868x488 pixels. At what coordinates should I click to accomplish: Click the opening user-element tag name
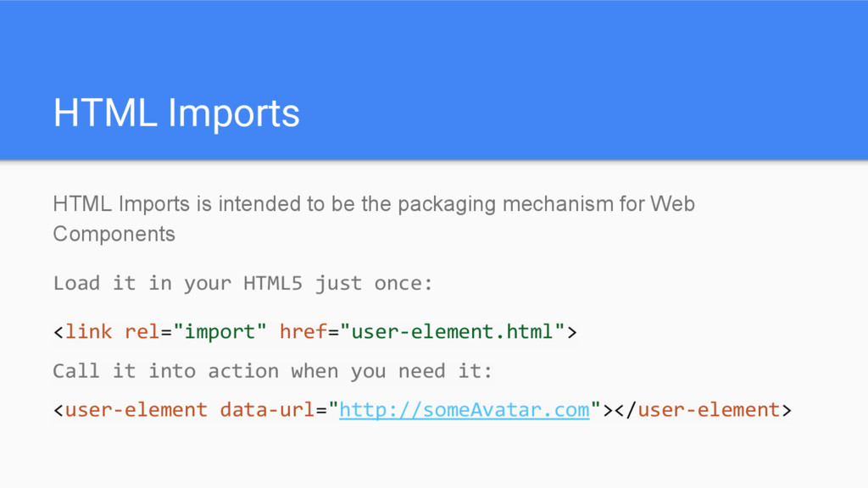pyautogui.click(x=136, y=410)
